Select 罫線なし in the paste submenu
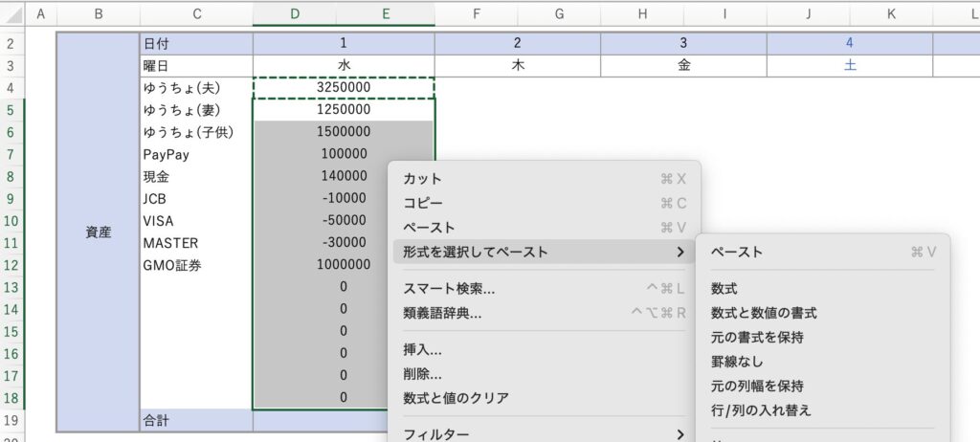 pos(738,362)
